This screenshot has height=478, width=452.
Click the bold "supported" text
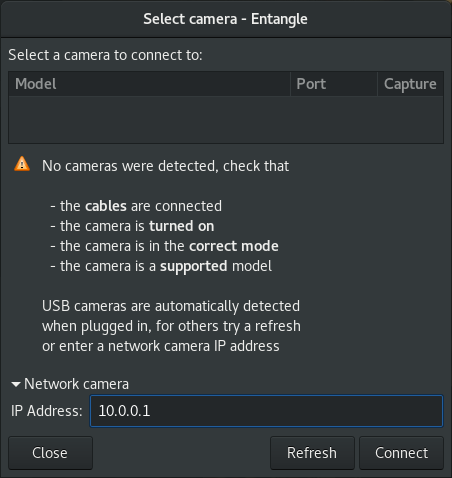click(194, 266)
